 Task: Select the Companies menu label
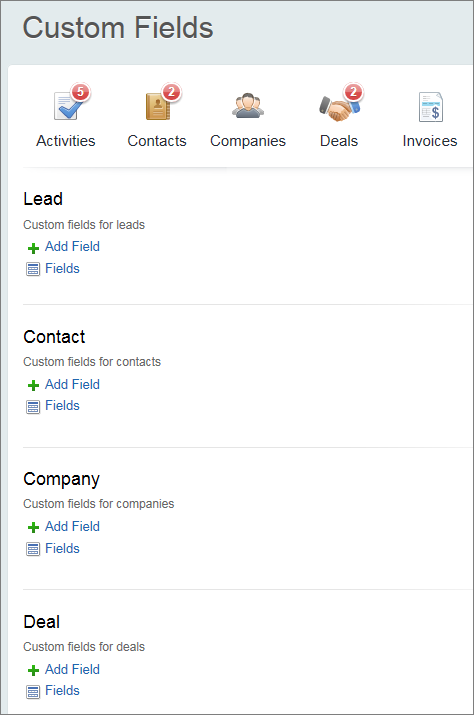coord(248,141)
